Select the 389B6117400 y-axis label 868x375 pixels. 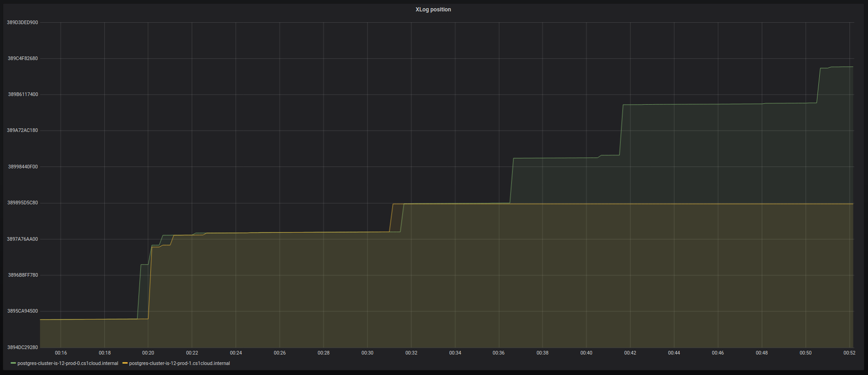(x=23, y=94)
